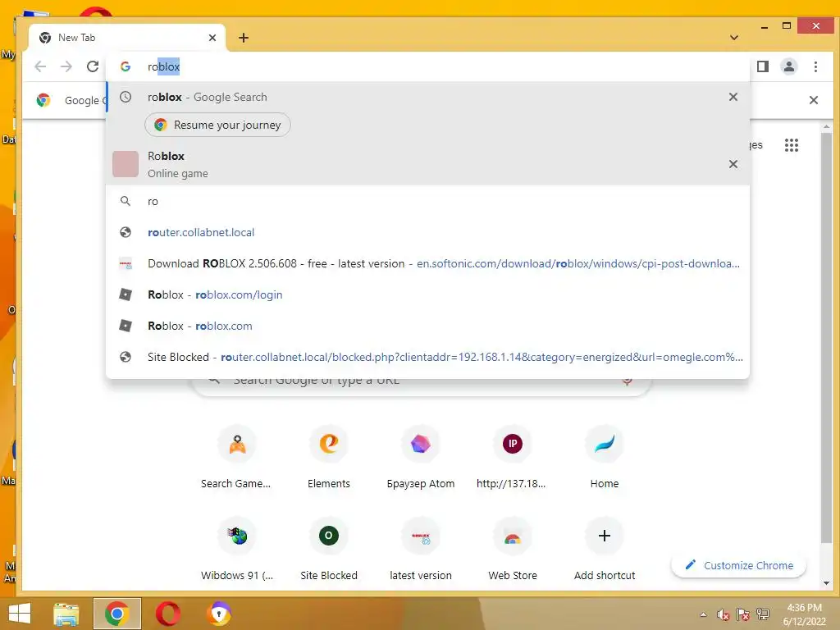The image size is (840, 630).
Task: Reload the page with refresh icon
Action: (x=93, y=66)
